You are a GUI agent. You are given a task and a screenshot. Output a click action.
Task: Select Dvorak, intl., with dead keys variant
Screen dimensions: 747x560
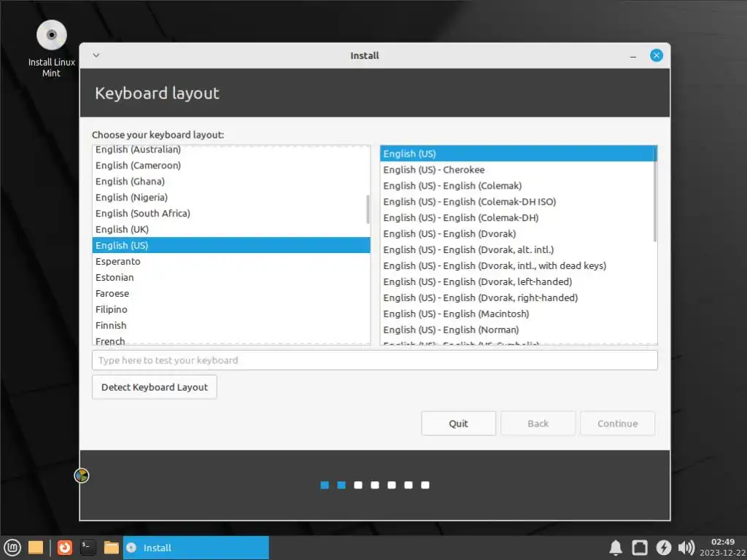(519, 265)
